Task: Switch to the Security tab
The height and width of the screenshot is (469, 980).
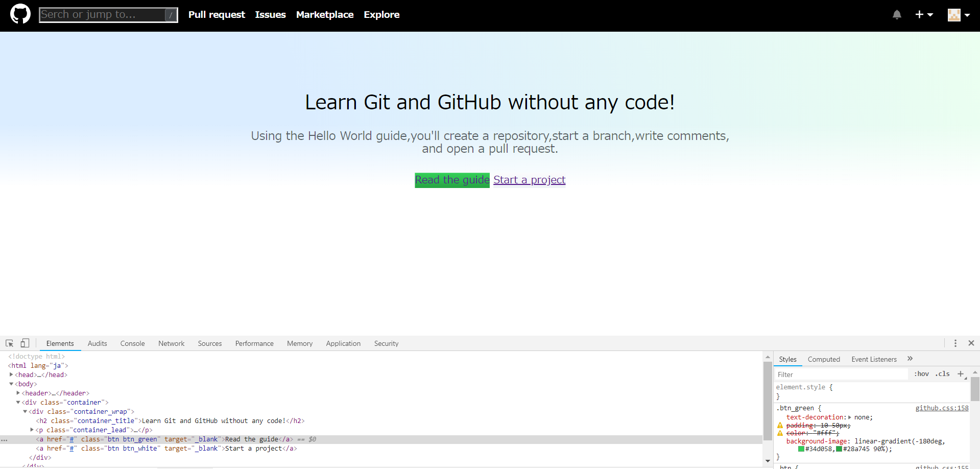Action: 386,343
